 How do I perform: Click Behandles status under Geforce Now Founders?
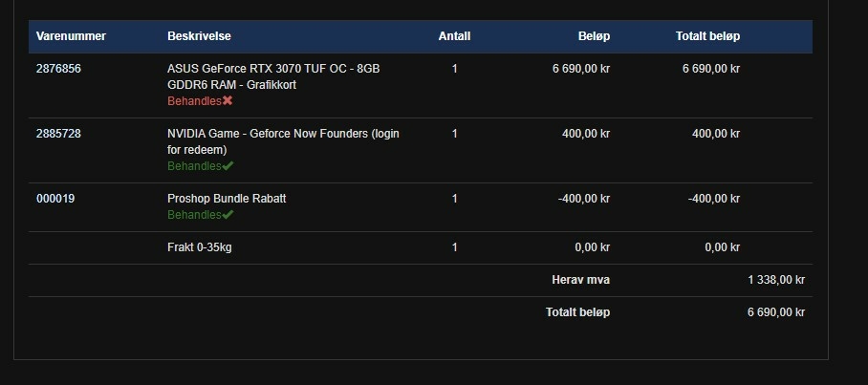[x=194, y=166]
